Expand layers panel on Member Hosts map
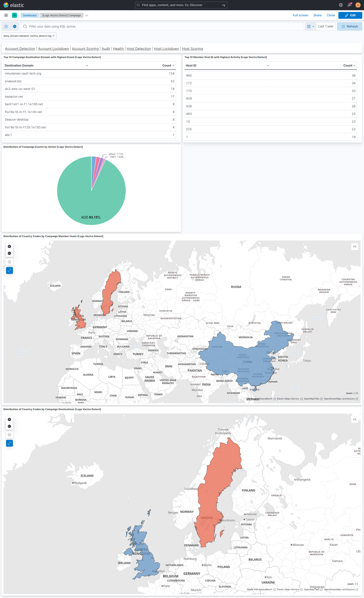The width and height of the screenshot is (364, 598). 355,247
